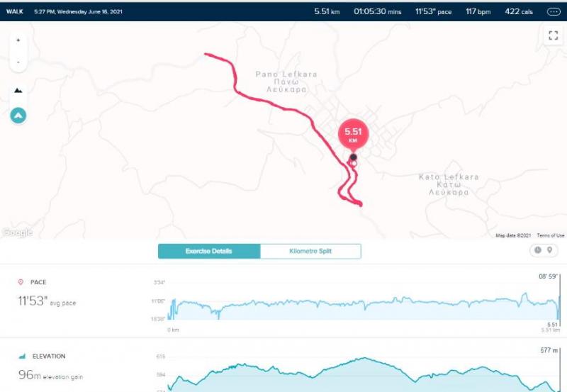Zoom out on the map

pyautogui.click(x=18, y=62)
